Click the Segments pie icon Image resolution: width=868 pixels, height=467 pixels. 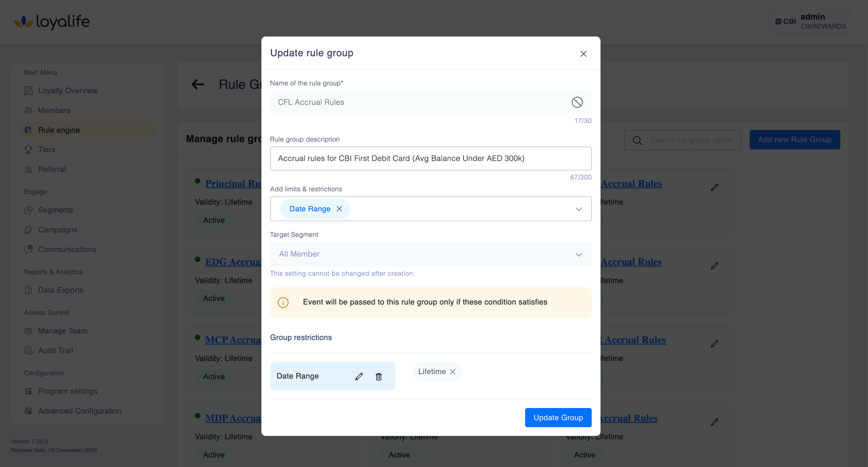coord(28,210)
